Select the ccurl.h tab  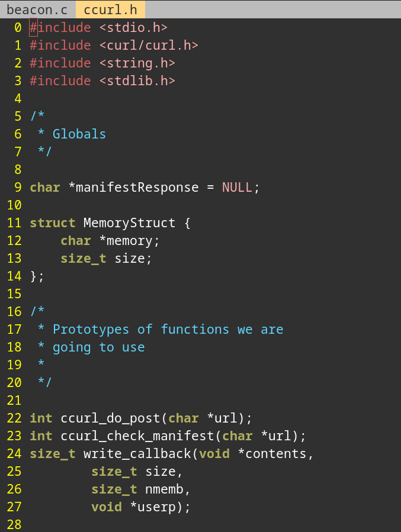coord(110,9)
